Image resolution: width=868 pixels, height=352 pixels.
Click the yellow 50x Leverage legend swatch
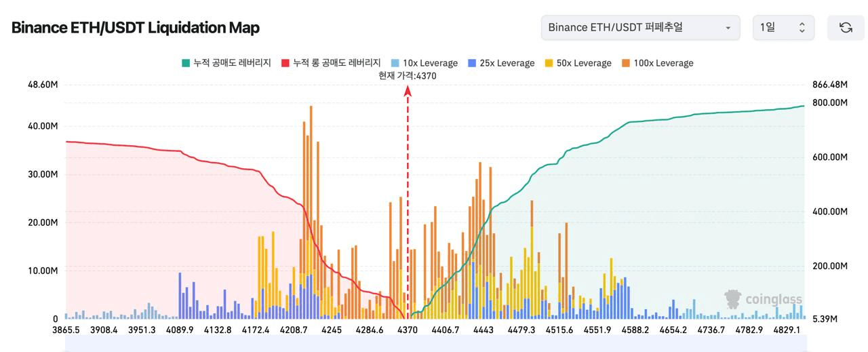click(549, 63)
